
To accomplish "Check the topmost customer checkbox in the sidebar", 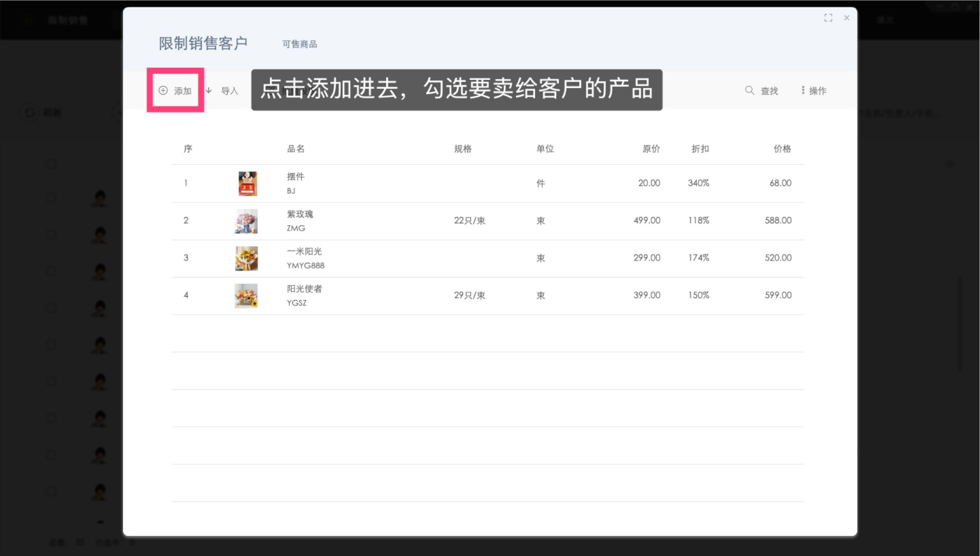I will point(51,164).
